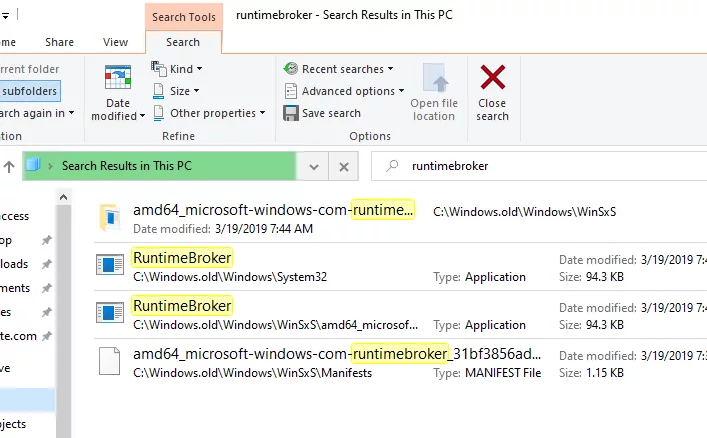Click the Size filter page icon
The image size is (707, 438).
(158, 91)
